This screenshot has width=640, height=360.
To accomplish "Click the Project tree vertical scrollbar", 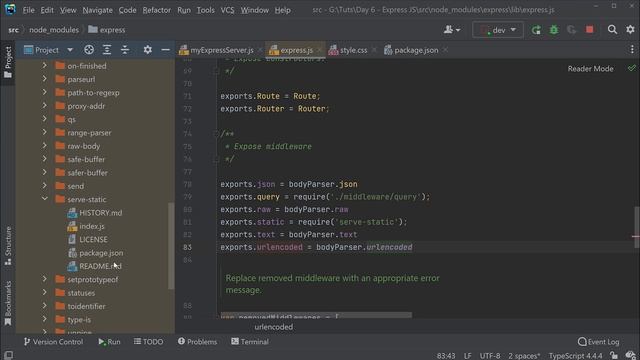I will click(x=171, y=246).
